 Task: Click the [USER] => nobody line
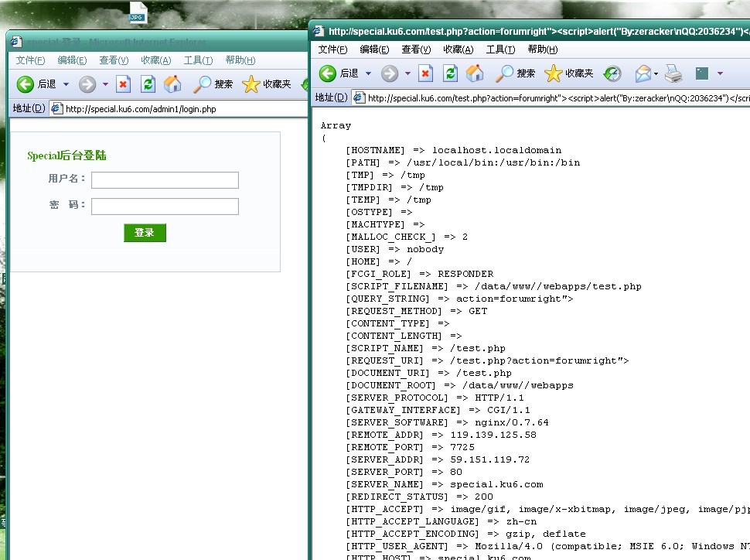pyautogui.click(x=394, y=249)
